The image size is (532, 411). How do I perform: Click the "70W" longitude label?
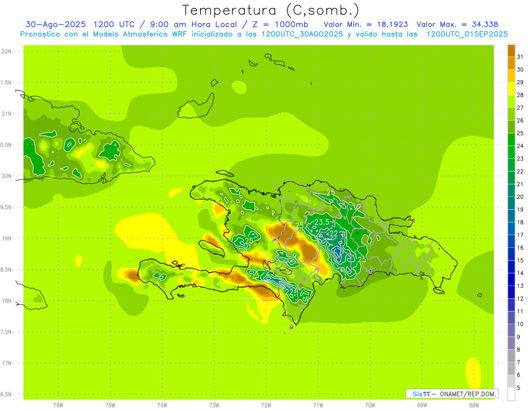(370, 405)
